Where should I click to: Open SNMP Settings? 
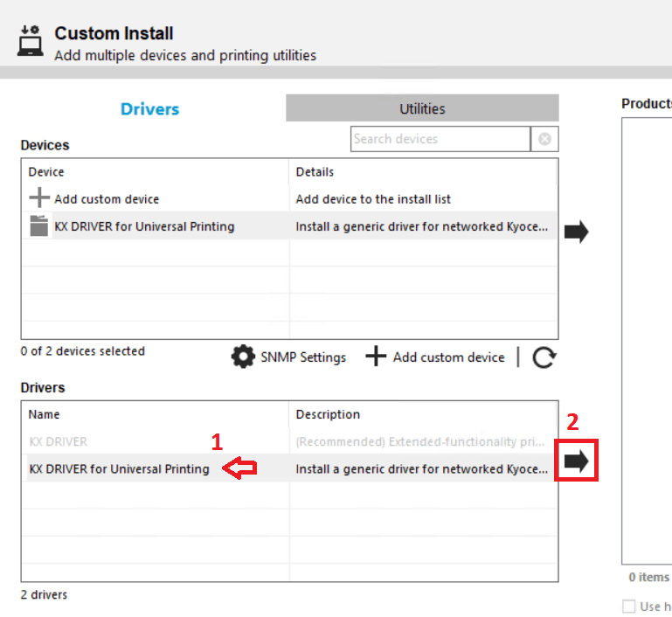(x=303, y=357)
